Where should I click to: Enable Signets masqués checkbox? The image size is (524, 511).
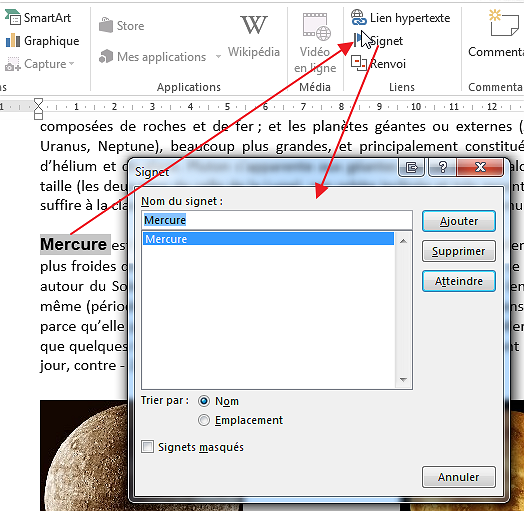(147, 447)
